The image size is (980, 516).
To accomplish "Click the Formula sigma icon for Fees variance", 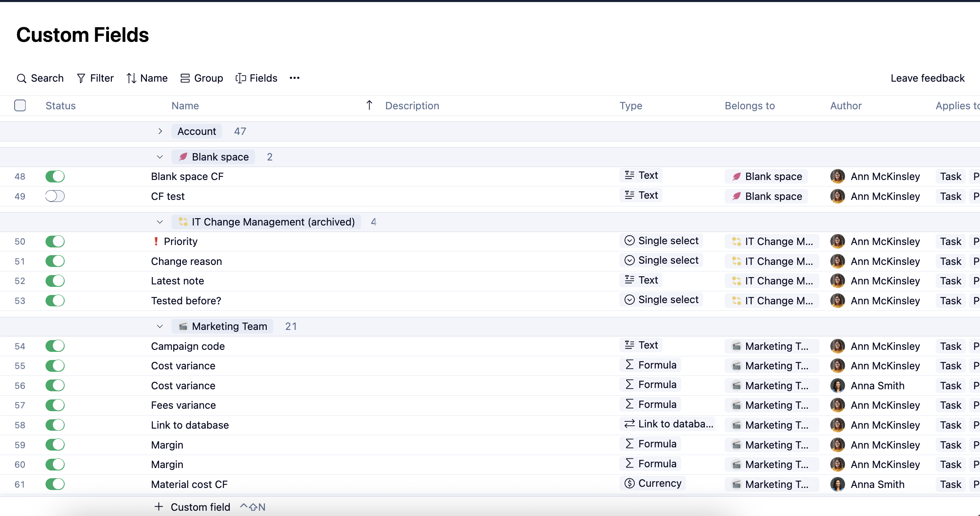I will pyautogui.click(x=629, y=404).
